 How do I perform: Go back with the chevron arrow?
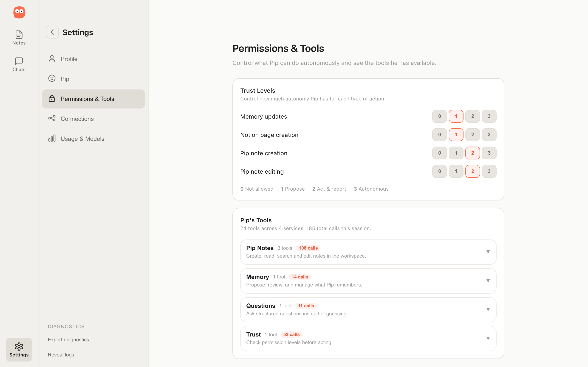coord(52,32)
